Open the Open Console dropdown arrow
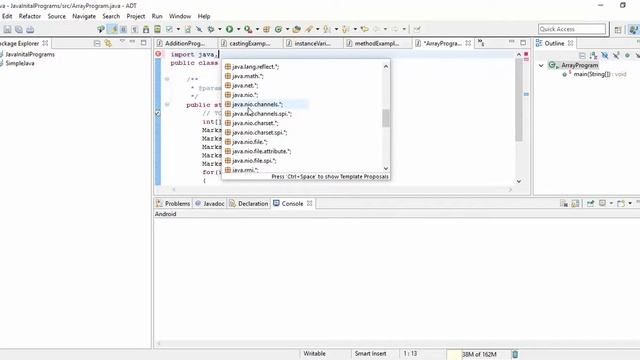Screen dimensions: 640x360 [630, 203]
